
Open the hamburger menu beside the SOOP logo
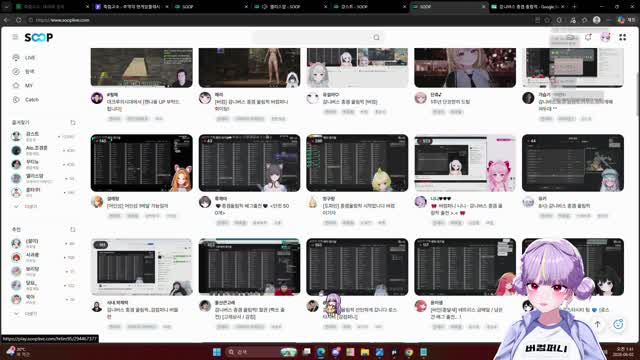[15, 37]
